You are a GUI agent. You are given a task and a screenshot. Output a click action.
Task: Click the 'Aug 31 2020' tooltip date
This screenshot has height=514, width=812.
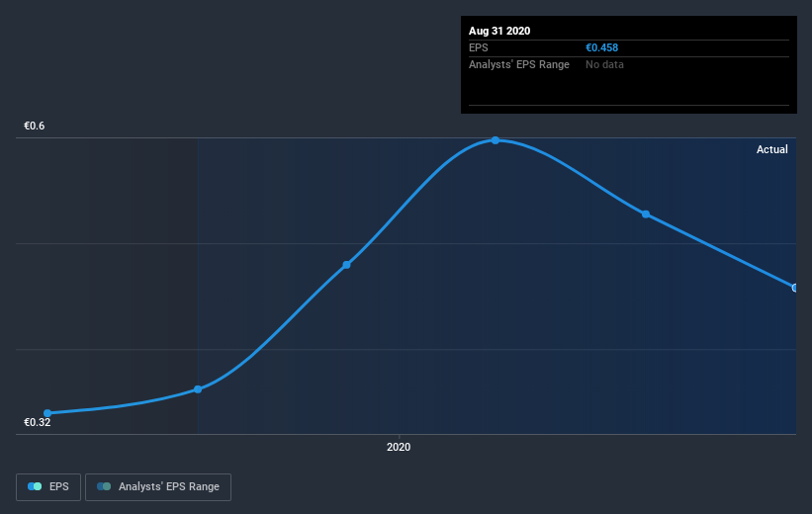(499, 31)
